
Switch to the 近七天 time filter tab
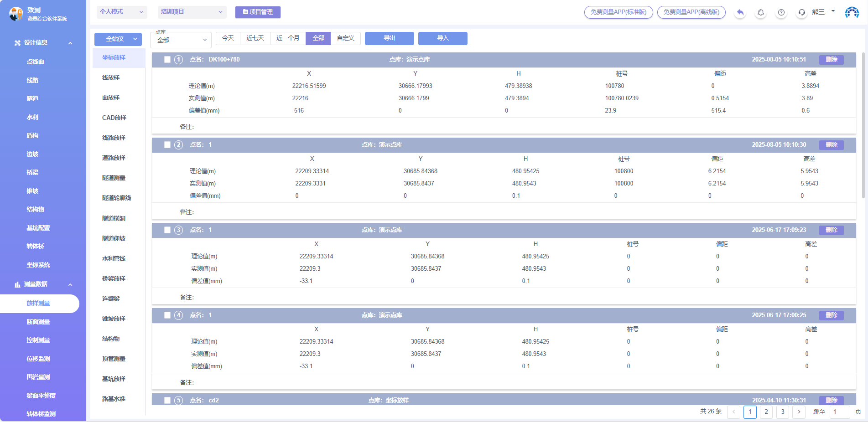[x=255, y=38]
